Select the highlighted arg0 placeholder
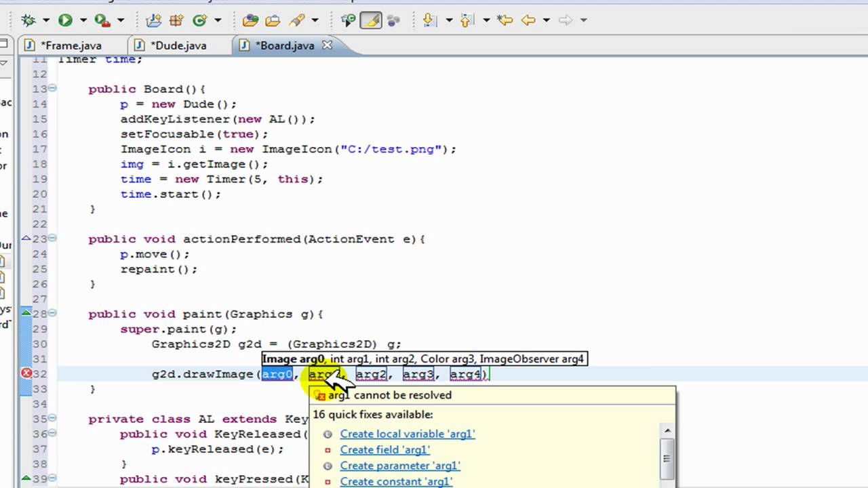The image size is (868, 488). 277,374
